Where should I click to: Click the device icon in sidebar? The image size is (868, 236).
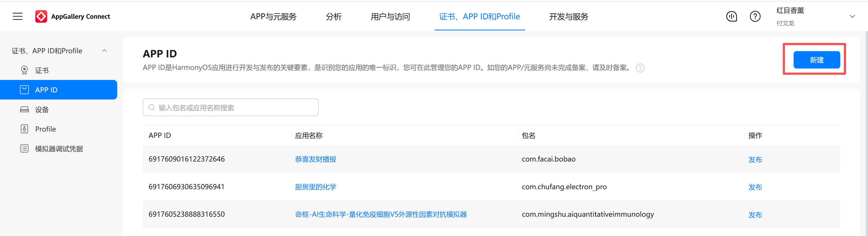click(x=24, y=109)
